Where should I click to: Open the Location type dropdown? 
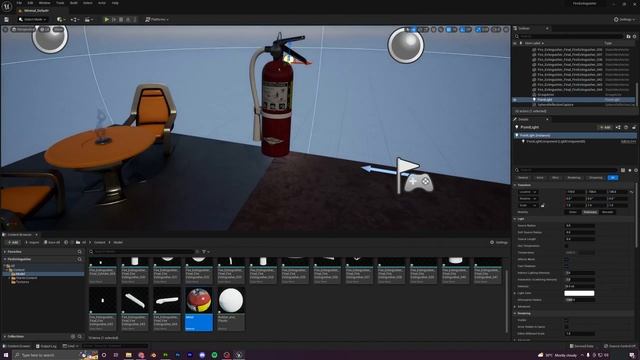[528, 192]
